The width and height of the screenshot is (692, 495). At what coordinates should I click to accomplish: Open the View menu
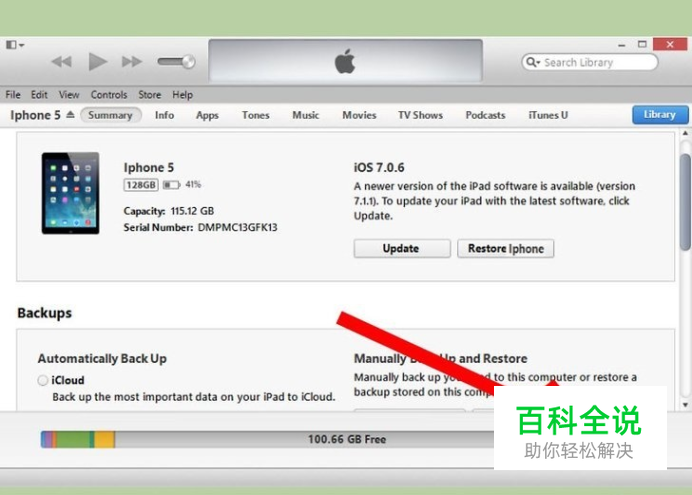click(69, 95)
